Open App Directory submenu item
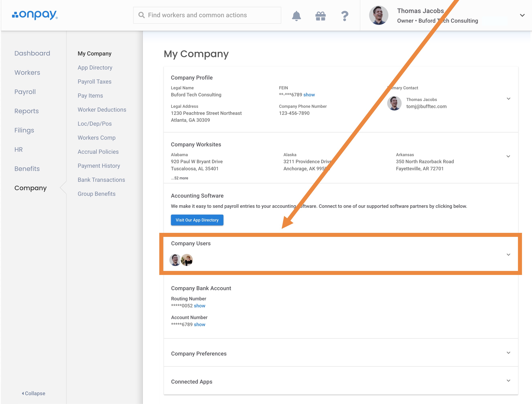The height and width of the screenshot is (404, 532). (x=95, y=68)
